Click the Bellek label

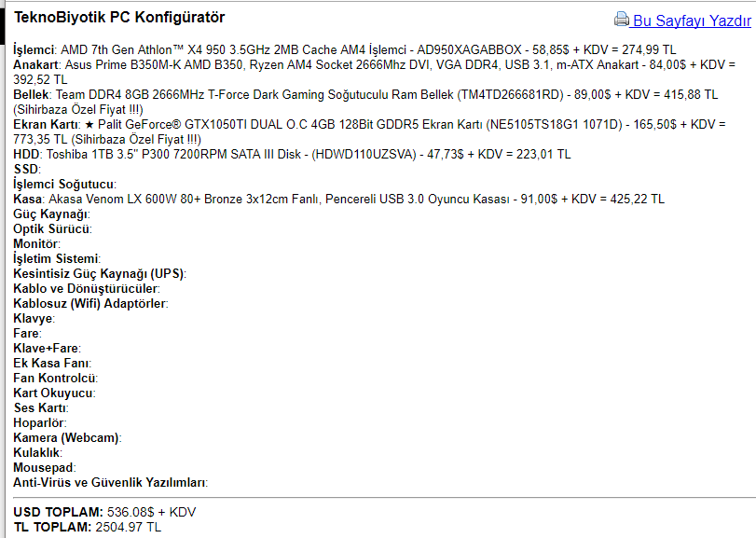click(x=31, y=94)
